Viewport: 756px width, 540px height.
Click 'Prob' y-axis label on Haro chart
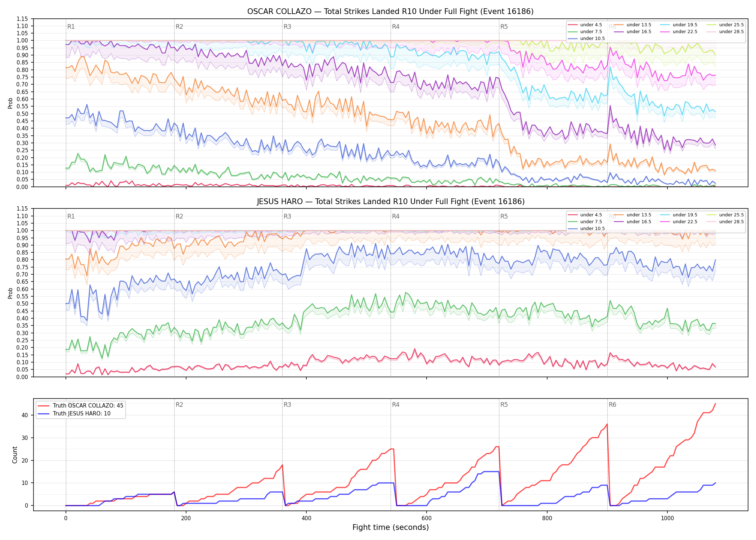pos(10,293)
